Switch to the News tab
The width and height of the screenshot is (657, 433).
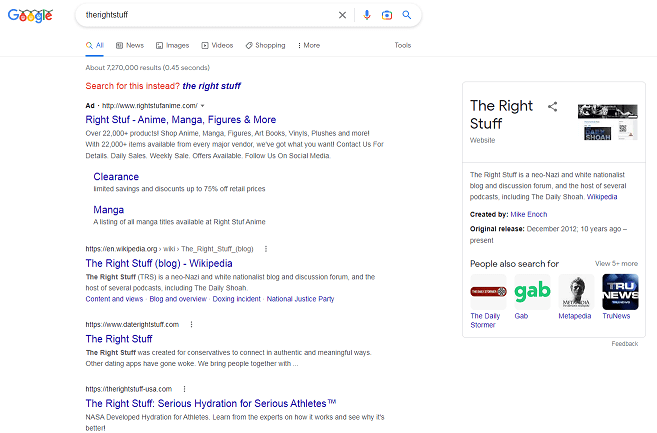click(x=130, y=45)
